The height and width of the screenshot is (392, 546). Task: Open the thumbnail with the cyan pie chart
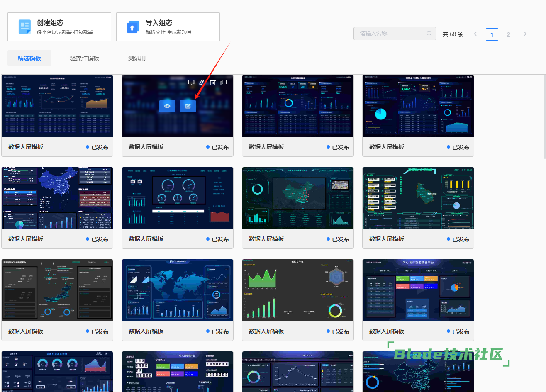tap(418, 106)
